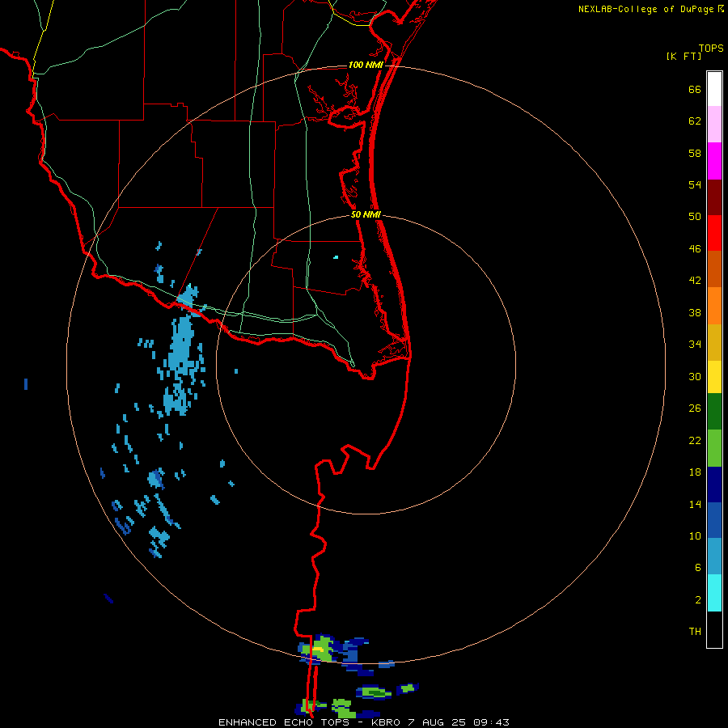The width and height of the screenshot is (728, 728).
Task: Click the light blue legend swatch between 6 and 10
Action: point(714,557)
